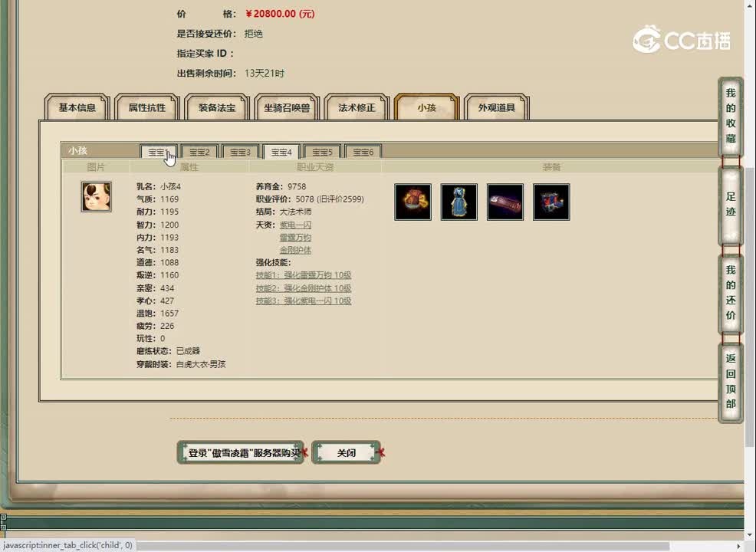
Task: Switch to the 宝宝6 sub-tab
Action: coord(363,152)
